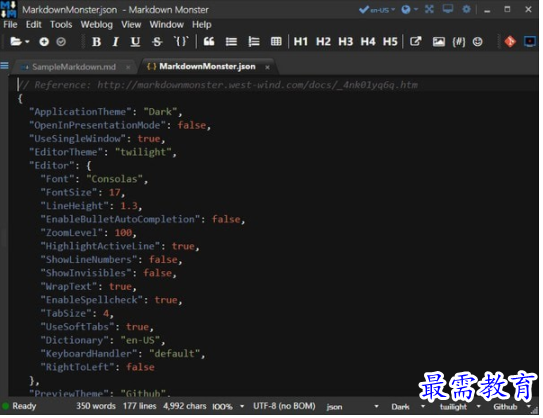Open the Tools menu
This screenshot has width=543, height=418.
point(61,25)
